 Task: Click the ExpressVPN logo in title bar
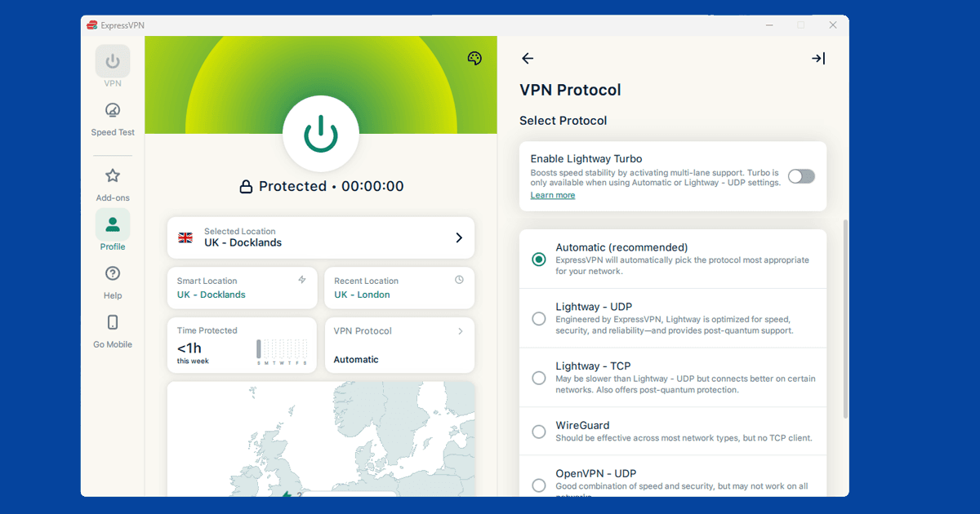(x=92, y=25)
